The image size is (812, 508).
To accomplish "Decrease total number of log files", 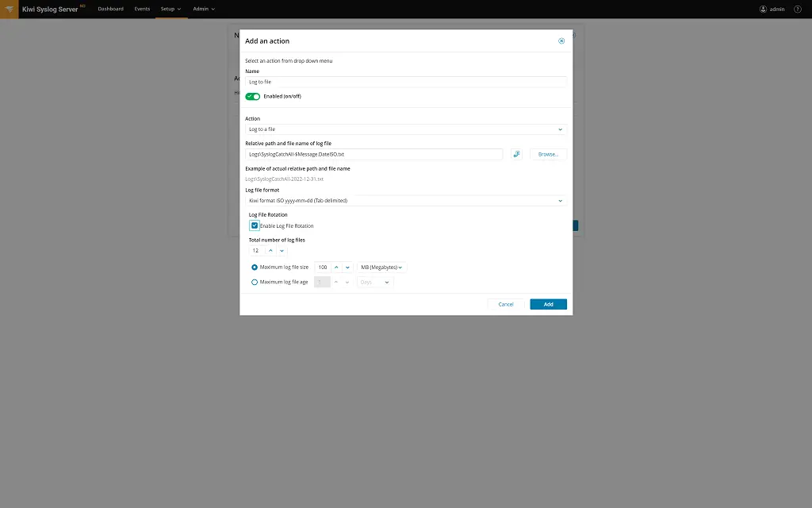I will tap(282, 250).
